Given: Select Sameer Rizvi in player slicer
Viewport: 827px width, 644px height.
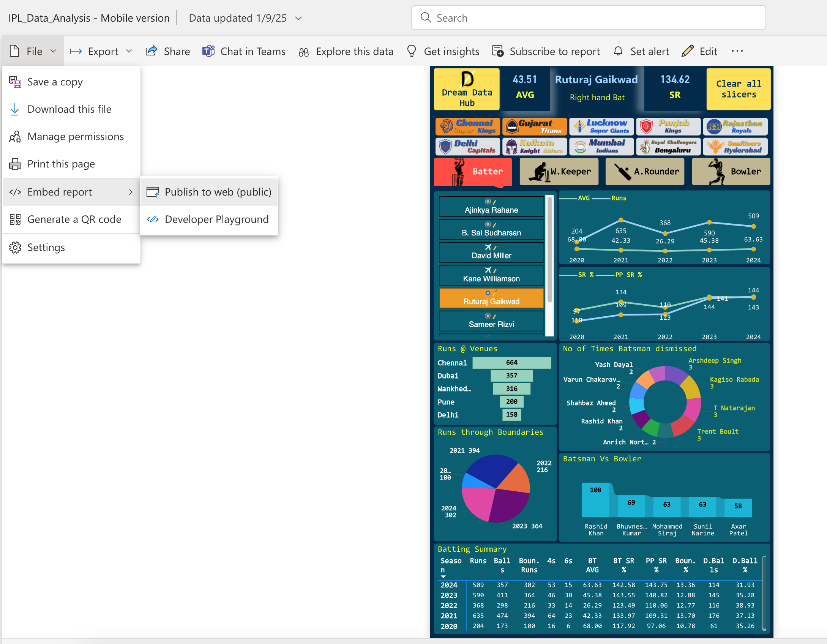Looking at the screenshot, I should (491, 321).
